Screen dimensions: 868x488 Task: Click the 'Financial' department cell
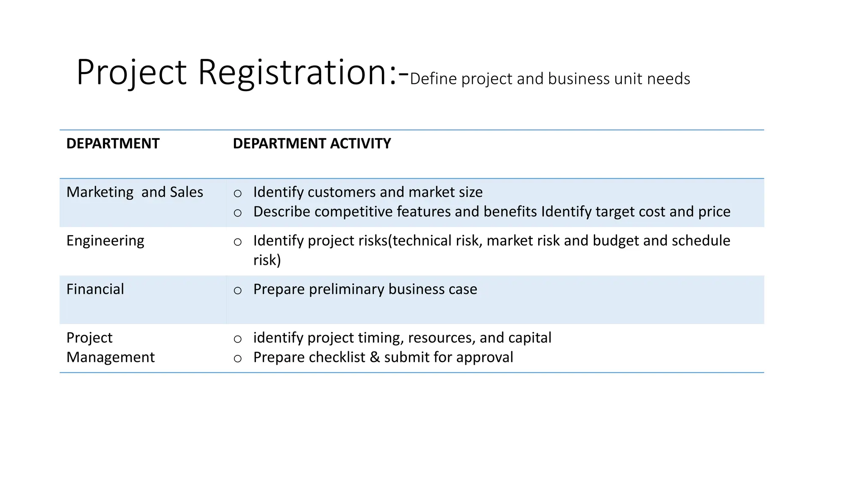coord(95,289)
